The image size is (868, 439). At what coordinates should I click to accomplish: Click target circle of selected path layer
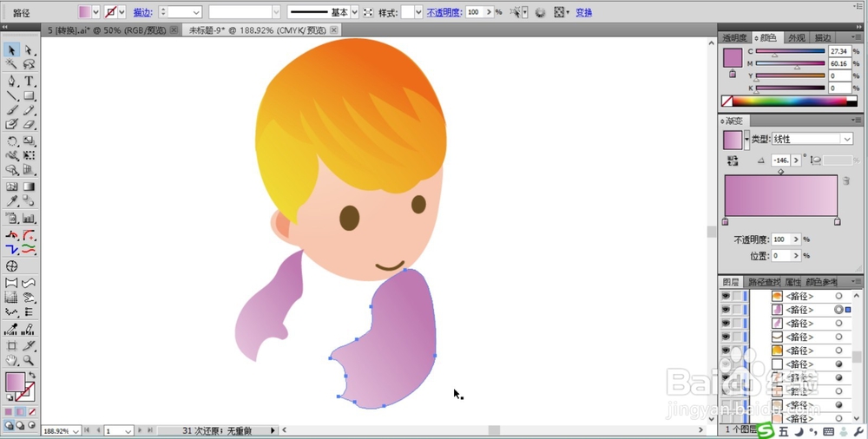[839, 310]
